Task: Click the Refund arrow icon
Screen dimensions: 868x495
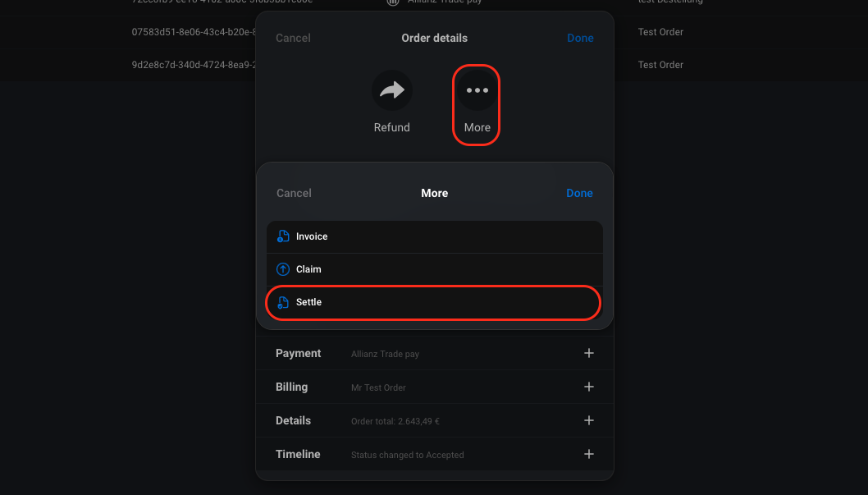Action: (x=392, y=90)
